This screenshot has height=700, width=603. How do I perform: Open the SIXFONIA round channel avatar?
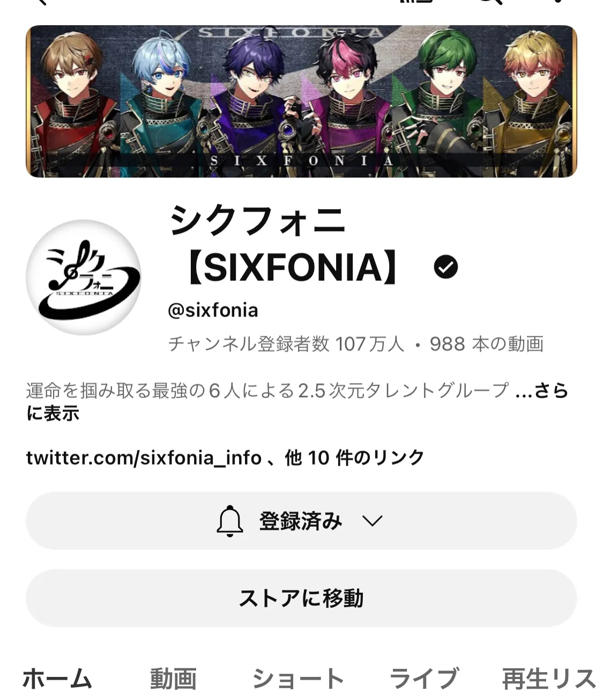click(84, 277)
